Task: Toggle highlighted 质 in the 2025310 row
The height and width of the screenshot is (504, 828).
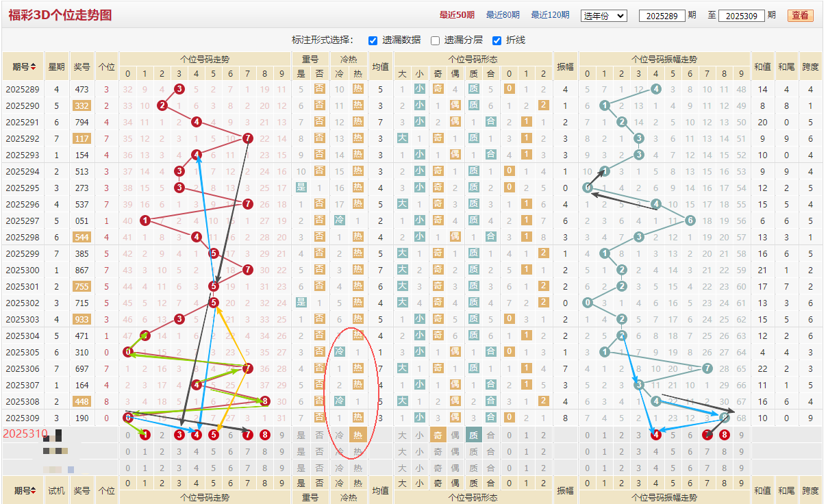Action: (x=473, y=434)
